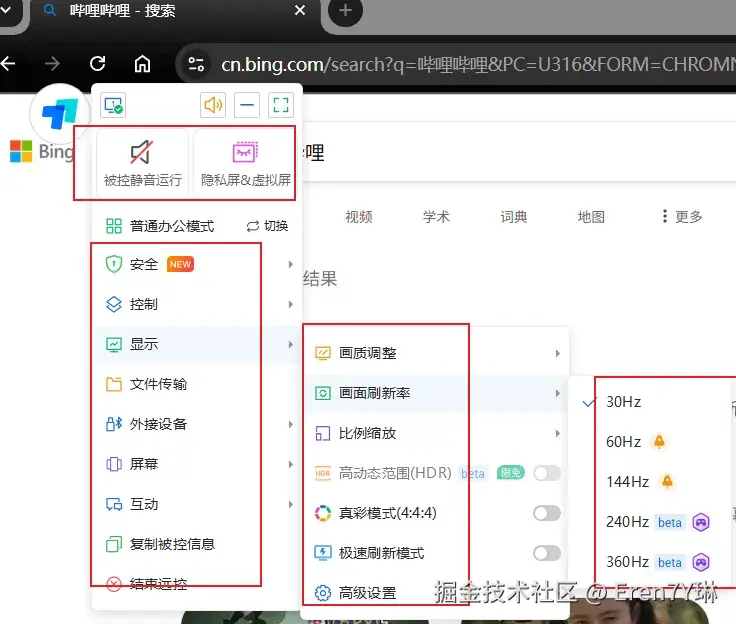Image resolution: width=736 pixels, height=624 pixels.
Task: Expand the 画面刷新率 submenu arrow
Action: coord(558,393)
